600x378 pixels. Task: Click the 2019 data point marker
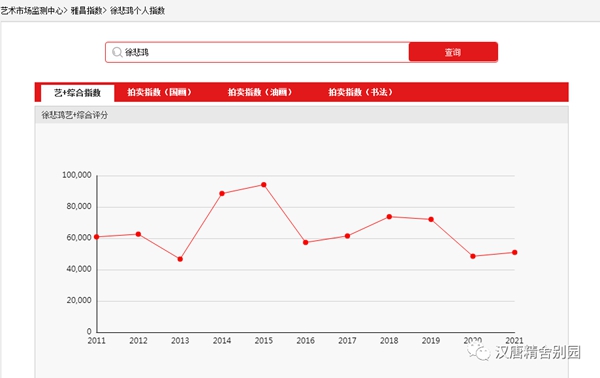pyautogui.click(x=431, y=220)
